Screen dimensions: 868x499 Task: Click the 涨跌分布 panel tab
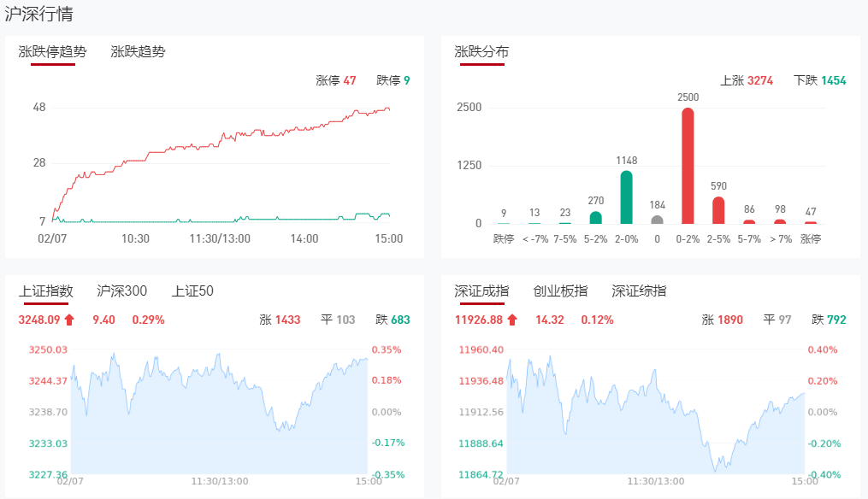point(481,52)
